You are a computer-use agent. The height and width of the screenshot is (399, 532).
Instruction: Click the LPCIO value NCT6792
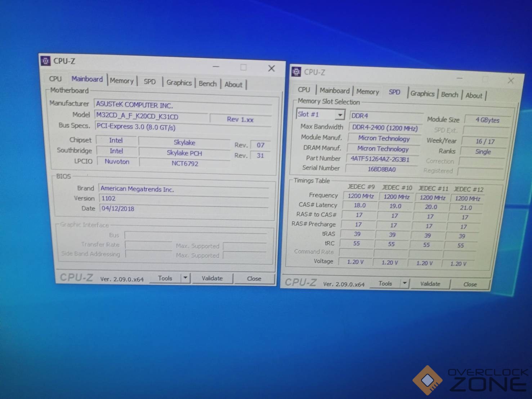185,163
